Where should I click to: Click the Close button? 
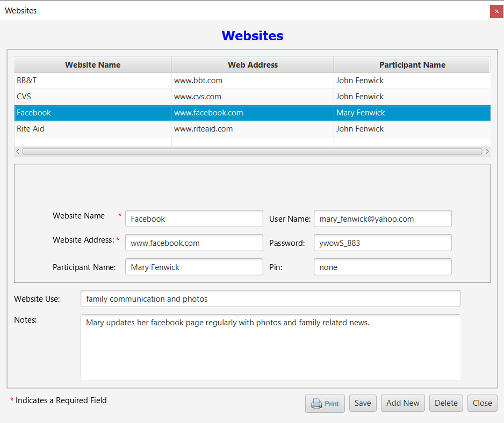coord(482,403)
